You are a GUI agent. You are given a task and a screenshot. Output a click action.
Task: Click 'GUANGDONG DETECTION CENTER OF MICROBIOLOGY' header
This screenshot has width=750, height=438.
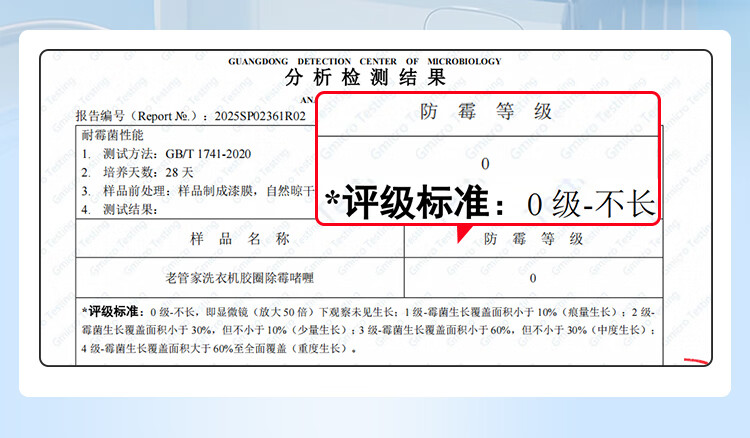tap(364, 61)
